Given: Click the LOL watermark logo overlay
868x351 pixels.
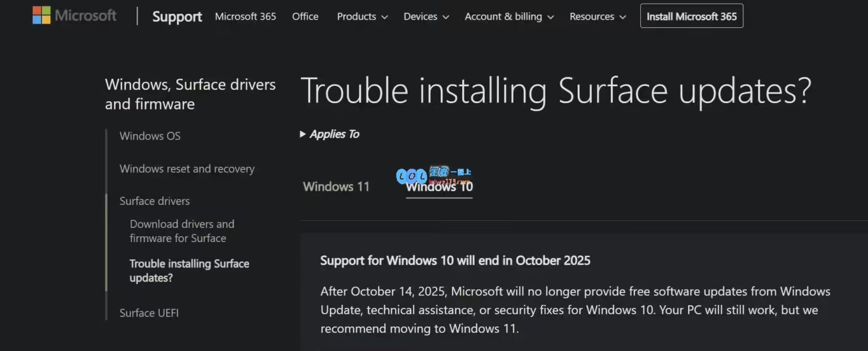Looking at the screenshot, I should pyautogui.click(x=434, y=175).
